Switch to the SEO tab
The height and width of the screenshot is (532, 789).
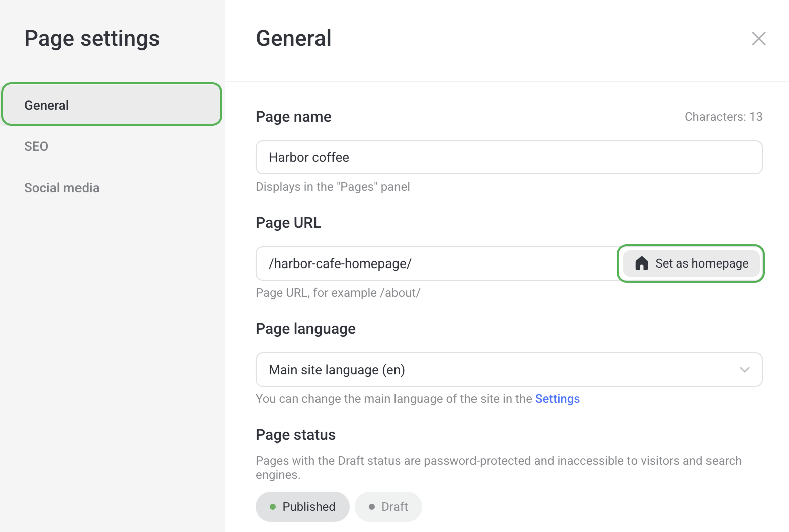(36, 146)
